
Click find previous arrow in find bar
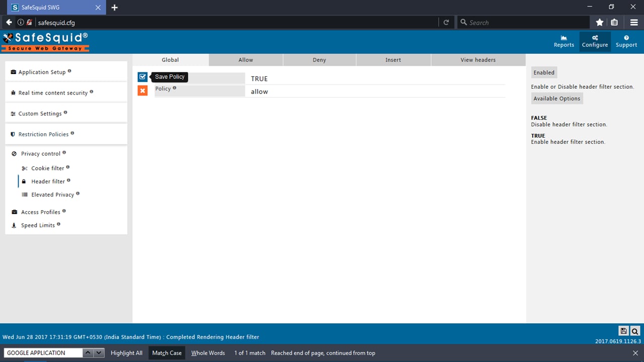(x=88, y=353)
